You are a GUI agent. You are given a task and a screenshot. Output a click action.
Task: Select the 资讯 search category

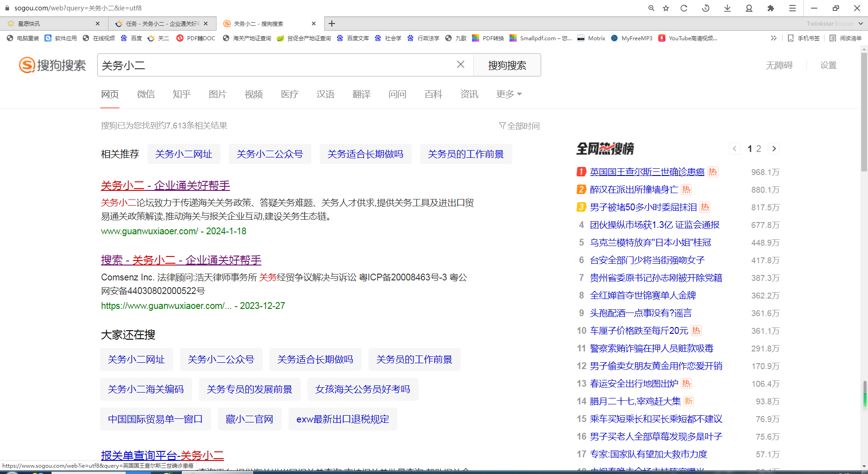click(x=469, y=94)
